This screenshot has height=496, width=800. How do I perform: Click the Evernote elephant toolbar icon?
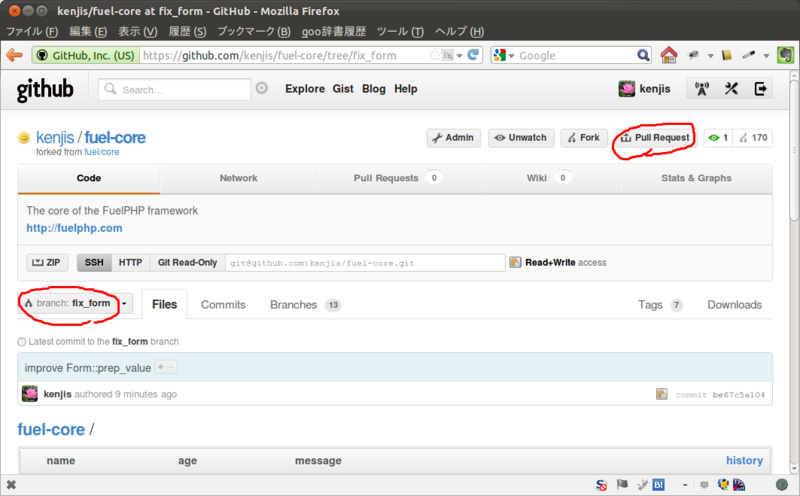(785, 55)
